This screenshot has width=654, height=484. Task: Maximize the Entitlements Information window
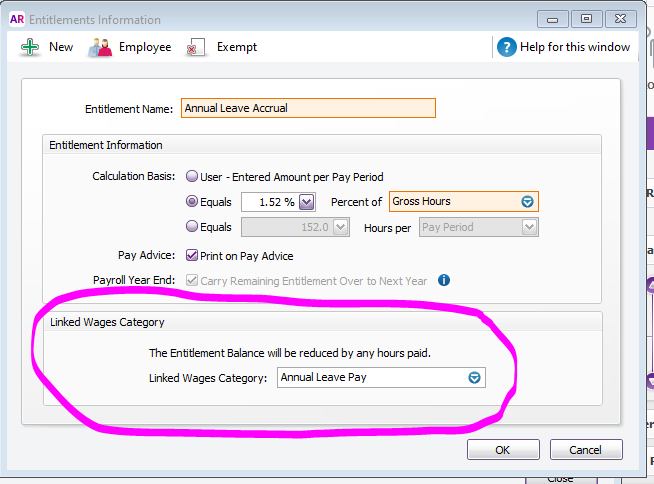point(585,18)
